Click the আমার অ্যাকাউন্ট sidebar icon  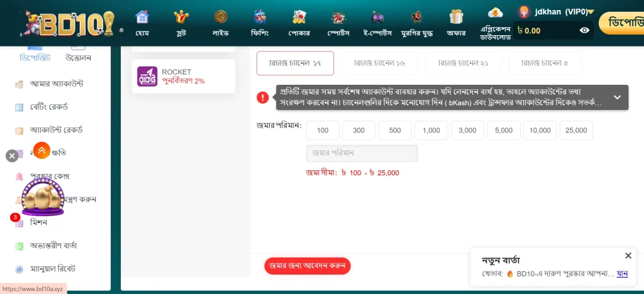(x=19, y=84)
